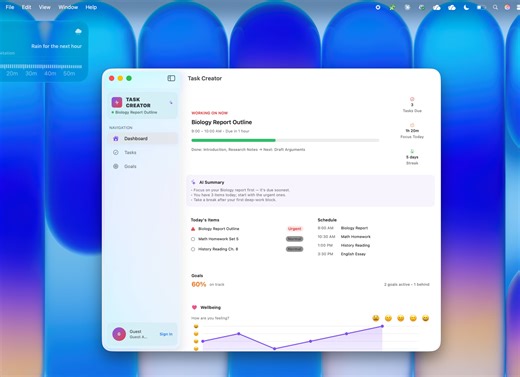Image resolution: width=520 pixels, height=377 pixels.
Task: Open the Tasks navigation item
Action: coord(143,152)
